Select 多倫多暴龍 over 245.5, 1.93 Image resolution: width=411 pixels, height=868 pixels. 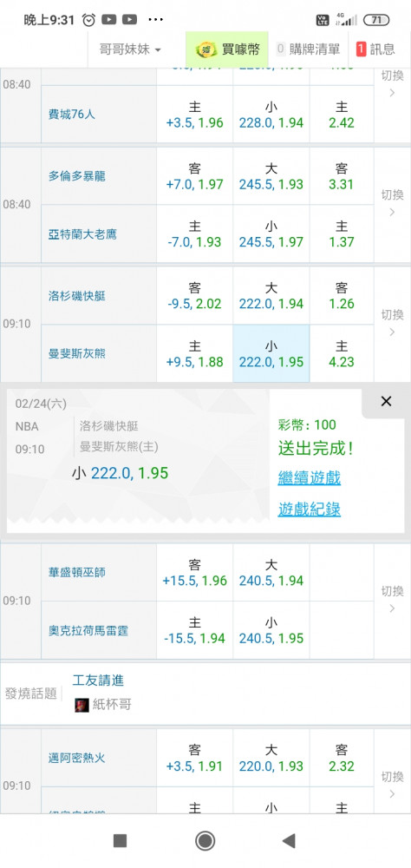click(x=271, y=176)
